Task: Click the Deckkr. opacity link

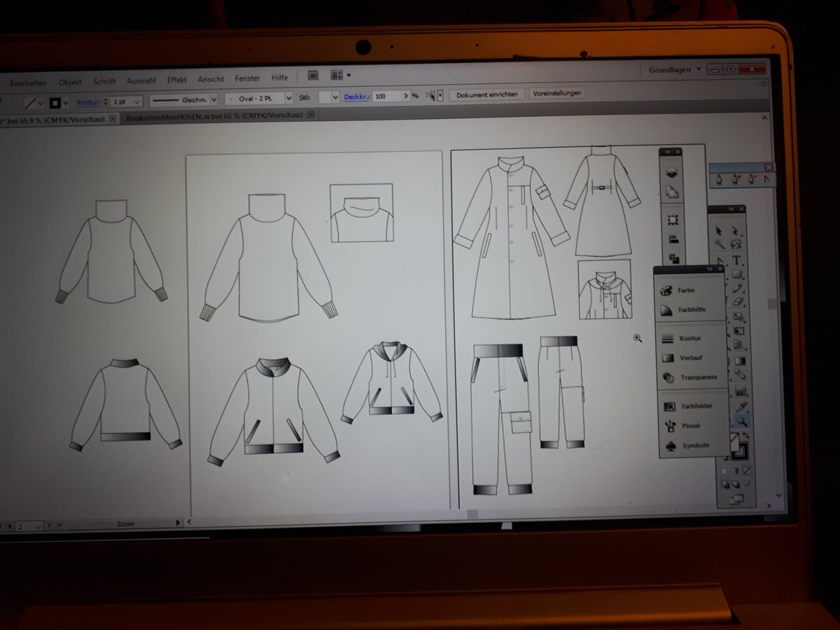Action: click(356, 97)
